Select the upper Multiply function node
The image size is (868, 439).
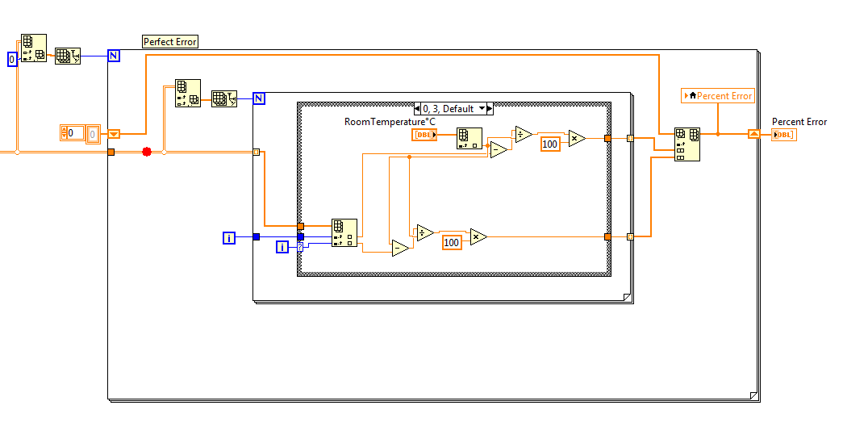577,139
